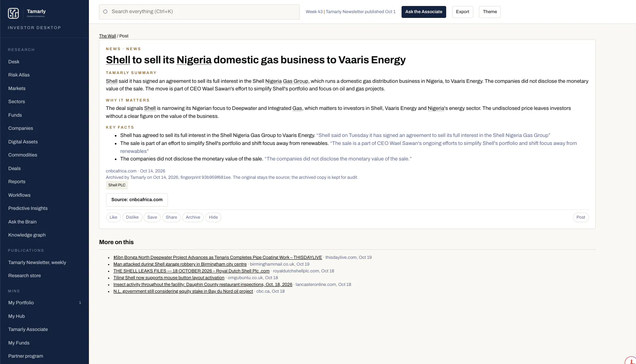
Task: Archive this post
Action: pos(193,217)
